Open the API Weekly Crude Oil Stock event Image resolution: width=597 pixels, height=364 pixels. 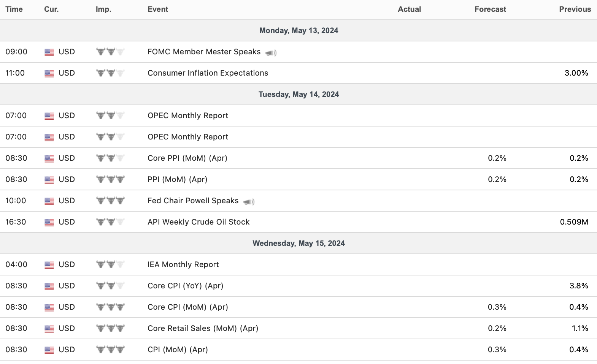click(x=198, y=222)
